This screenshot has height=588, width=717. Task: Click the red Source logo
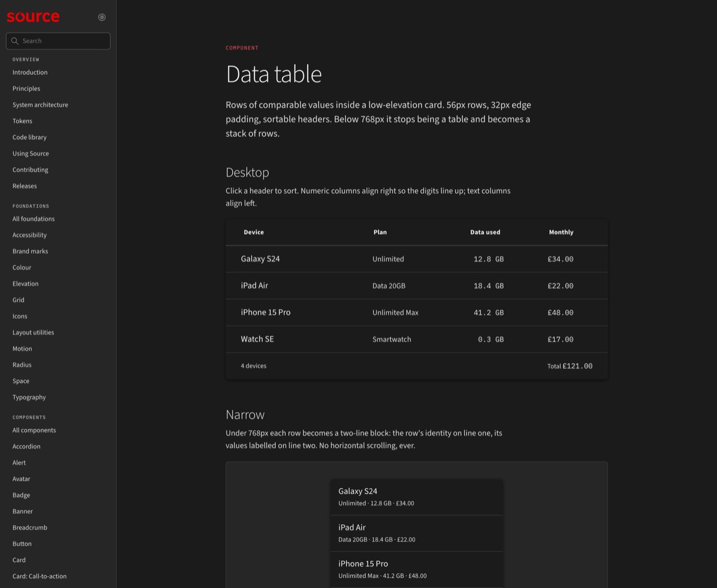(33, 17)
